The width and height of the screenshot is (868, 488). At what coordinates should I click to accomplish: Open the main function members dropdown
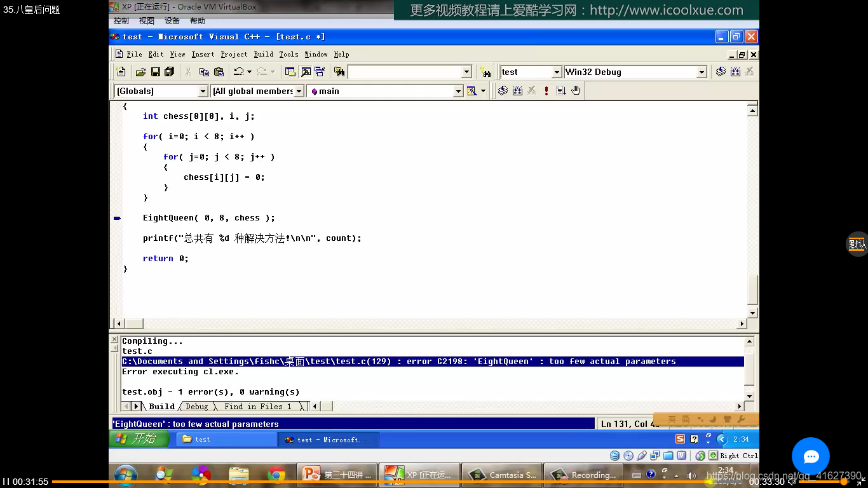458,91
